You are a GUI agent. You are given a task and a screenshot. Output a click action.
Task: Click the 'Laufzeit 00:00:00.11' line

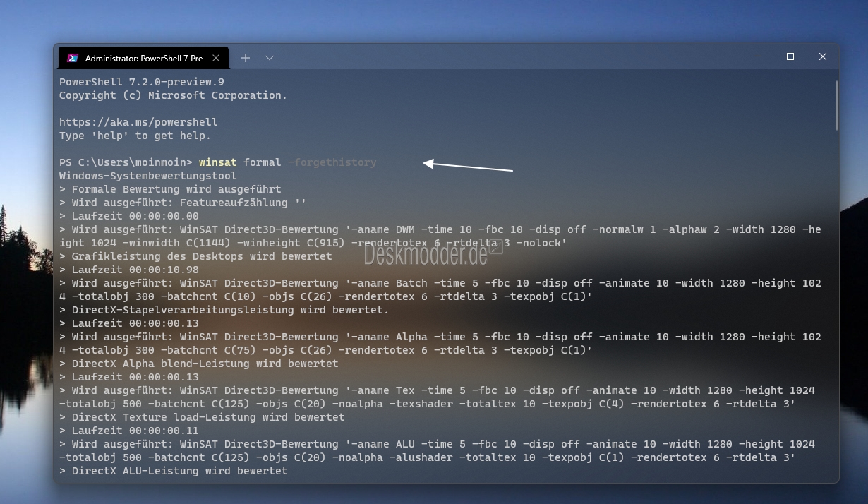[x=129, y=431]
